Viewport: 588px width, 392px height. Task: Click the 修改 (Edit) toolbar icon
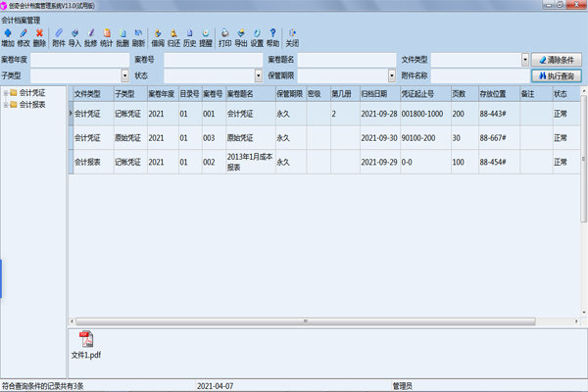click(24, 37)
